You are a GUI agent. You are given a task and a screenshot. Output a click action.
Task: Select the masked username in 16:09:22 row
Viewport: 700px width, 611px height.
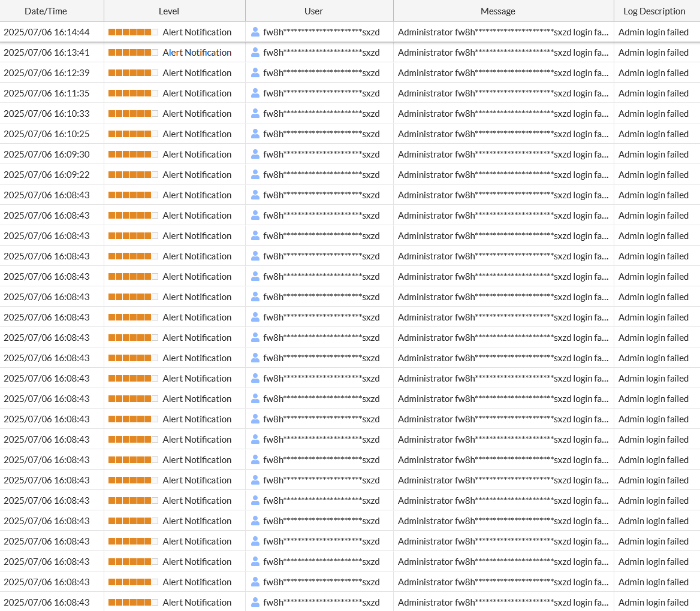(321, 174)
